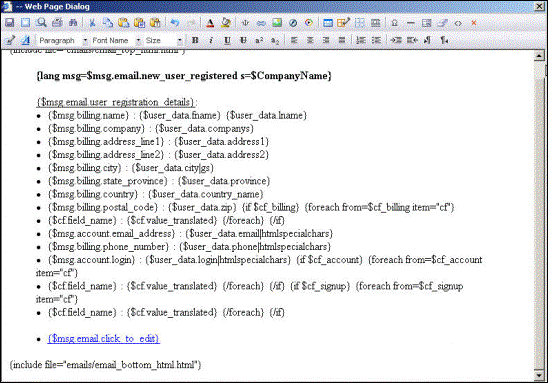The image size is (548, 383).
Task: Click the Insert image icon
Action: coord(277,23)
